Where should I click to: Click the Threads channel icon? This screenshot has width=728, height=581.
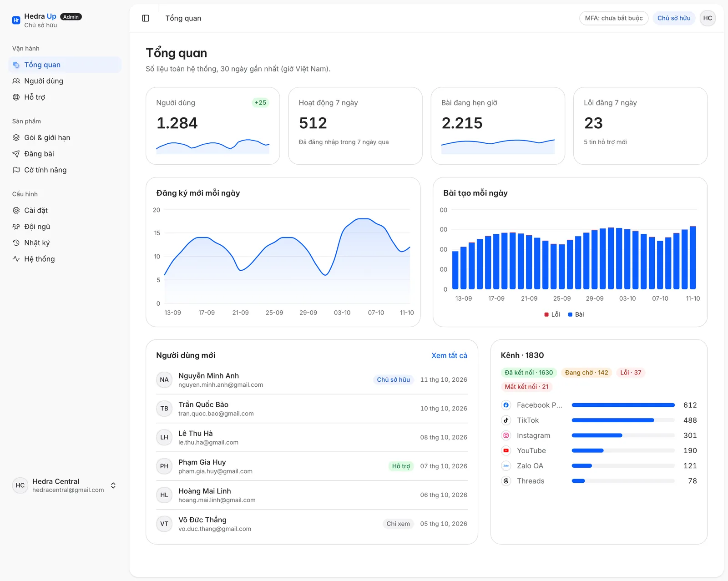(506, 481)
